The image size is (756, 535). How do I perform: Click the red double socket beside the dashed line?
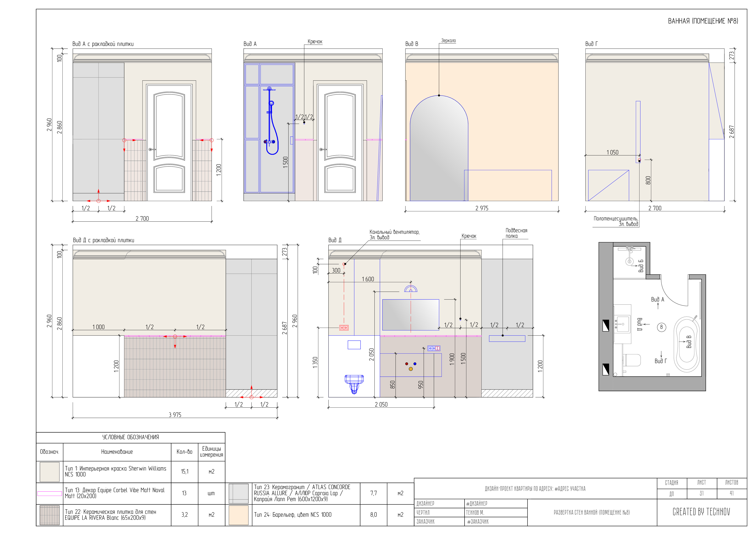(344, 328)
